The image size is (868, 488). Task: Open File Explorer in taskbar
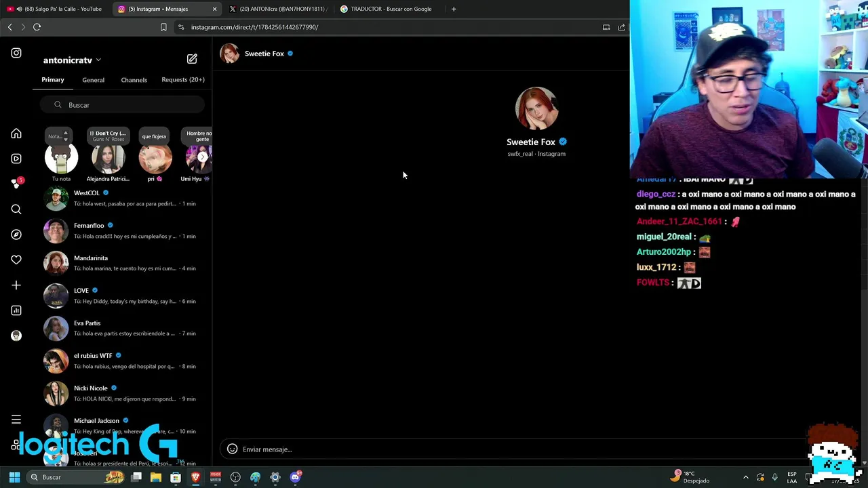pyautogui.click(x=155, y=477)
